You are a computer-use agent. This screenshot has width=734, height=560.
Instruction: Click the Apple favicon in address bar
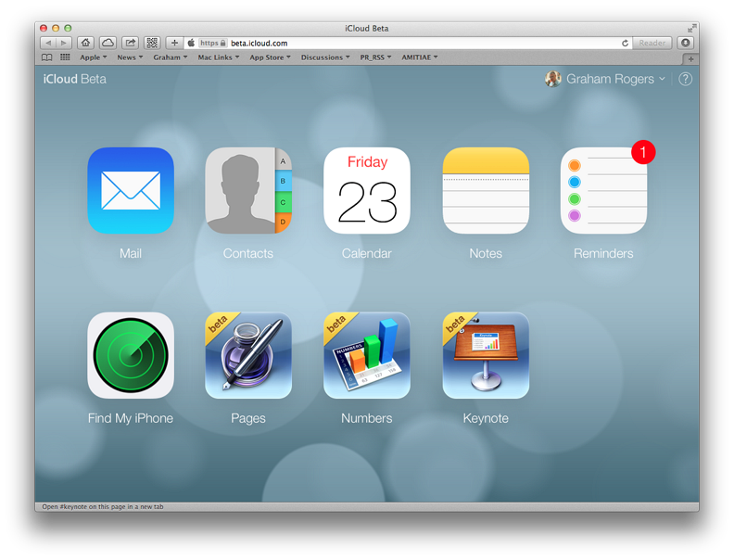click(191, 43)
